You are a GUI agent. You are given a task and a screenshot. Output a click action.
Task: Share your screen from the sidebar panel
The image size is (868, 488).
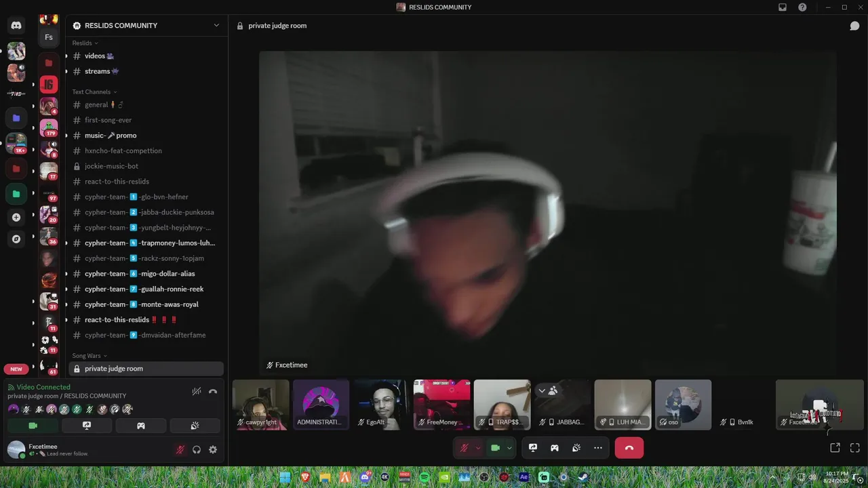point(87,426)
